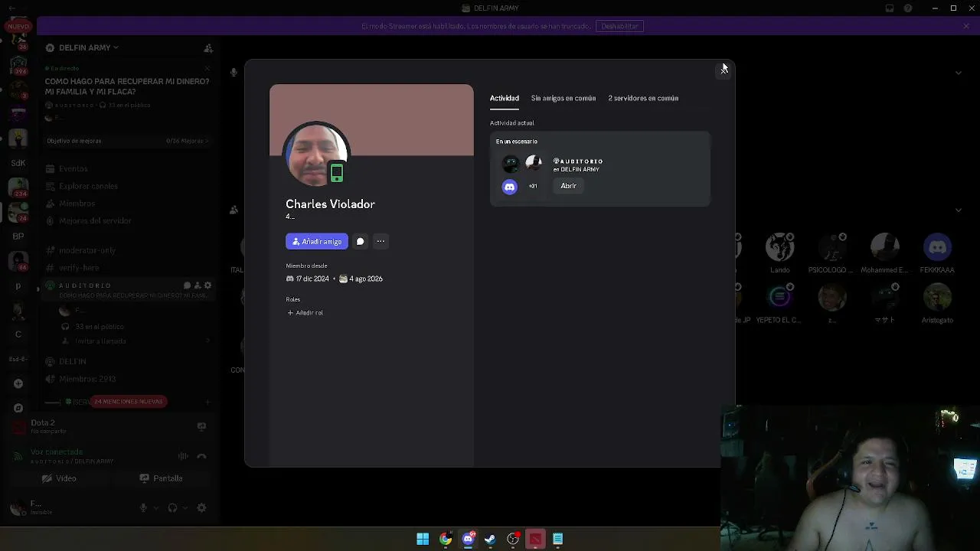Image resolution: width=980 pixels, height=551 pixels.
Task: Open the stage with the Abrir button
Action: (568, 186)
